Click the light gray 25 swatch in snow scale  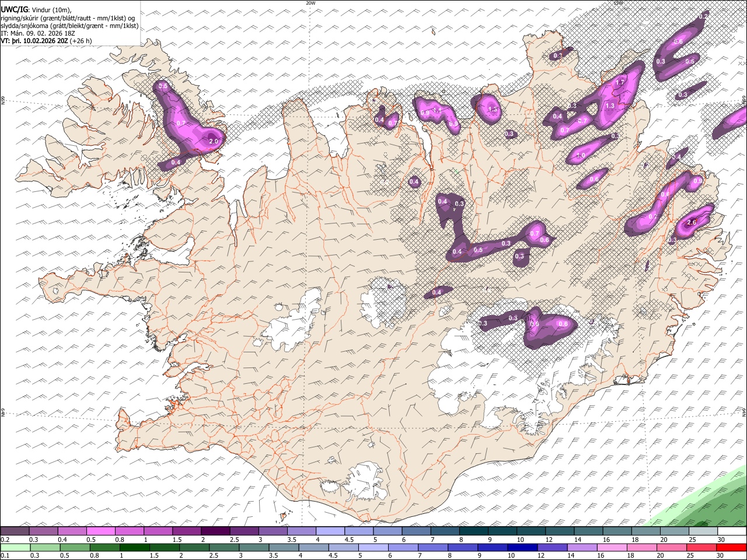704,531
